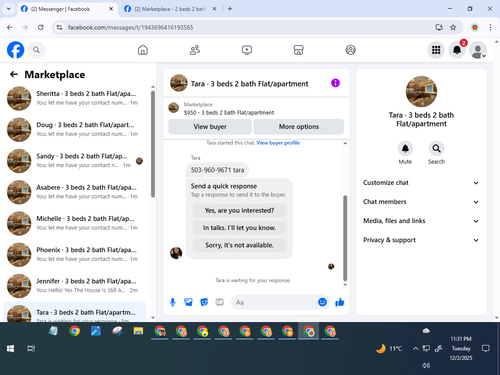
Task: Open the notifications bell with badge
Action: tap(457, 50)
